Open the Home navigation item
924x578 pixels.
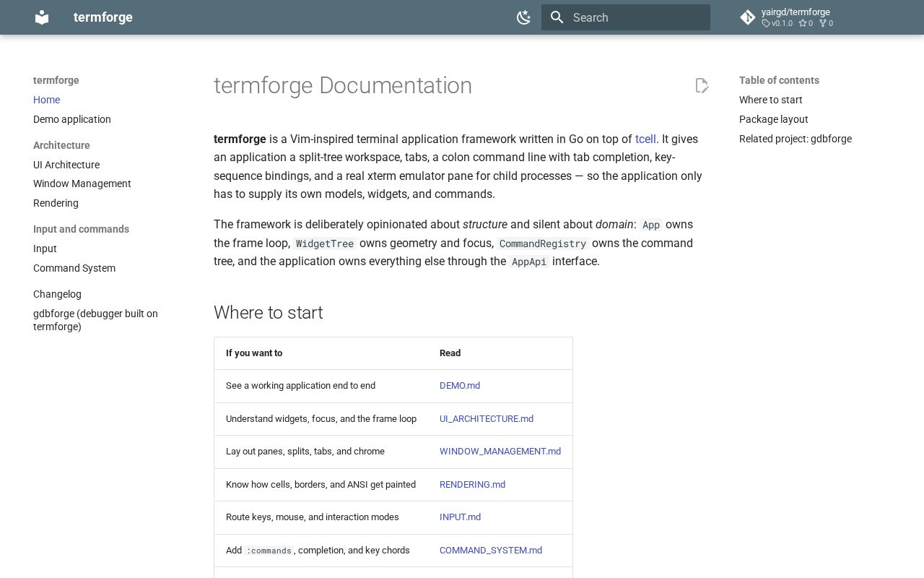tap(47, 100)
